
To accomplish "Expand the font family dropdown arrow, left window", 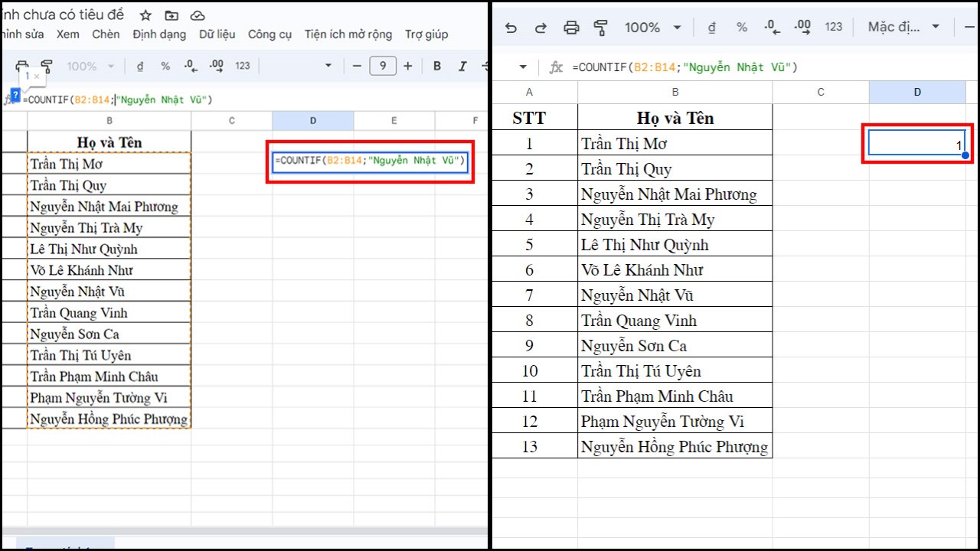I will (328, 67).
